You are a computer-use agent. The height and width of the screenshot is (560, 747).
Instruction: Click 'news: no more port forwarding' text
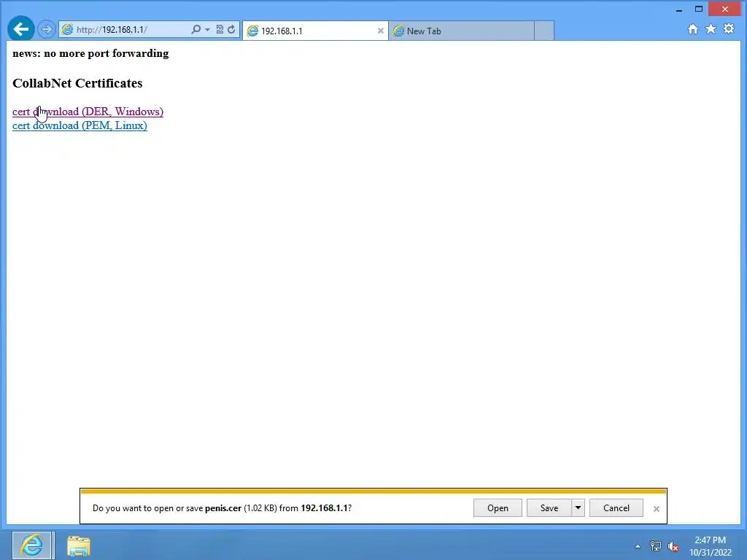pos(90,53)
